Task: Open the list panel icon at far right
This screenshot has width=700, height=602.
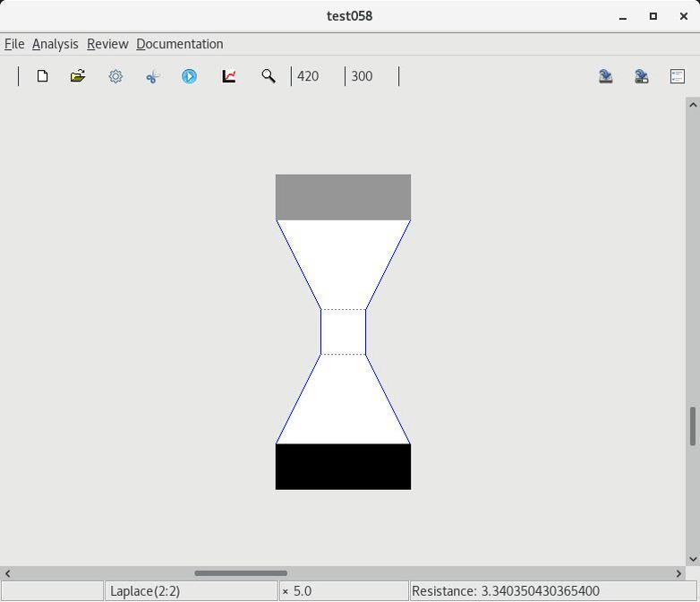Action: 678,76
